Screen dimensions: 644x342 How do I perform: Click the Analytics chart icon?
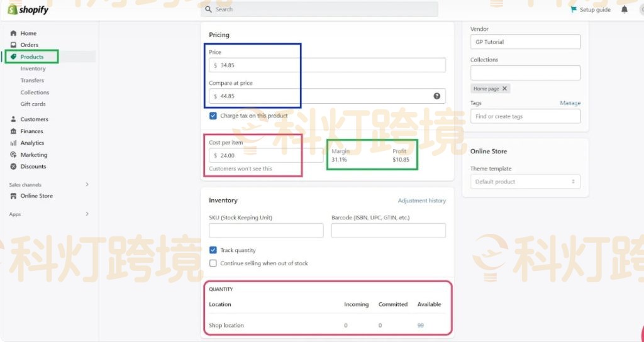14,143
